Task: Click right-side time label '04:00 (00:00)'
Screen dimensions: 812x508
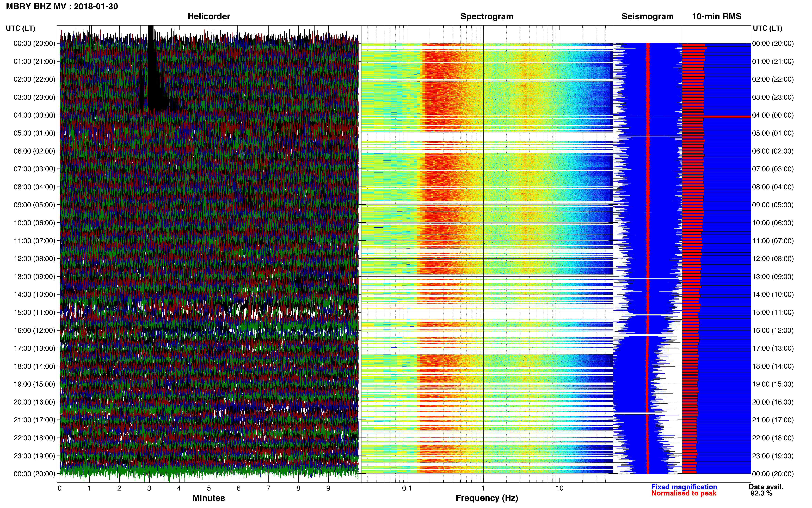Action: [773, 115]
